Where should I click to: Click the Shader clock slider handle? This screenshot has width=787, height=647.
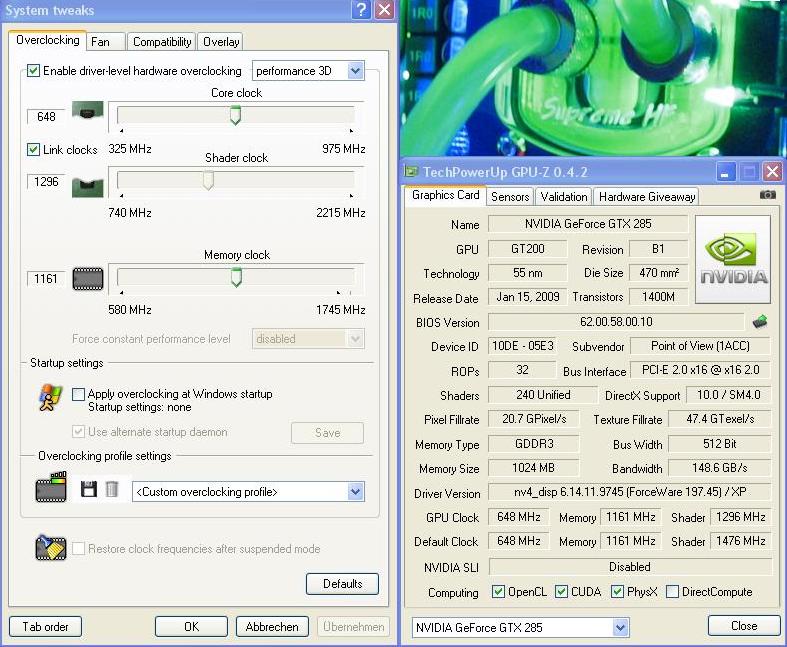pyautogui.click(x=208, y=180)
